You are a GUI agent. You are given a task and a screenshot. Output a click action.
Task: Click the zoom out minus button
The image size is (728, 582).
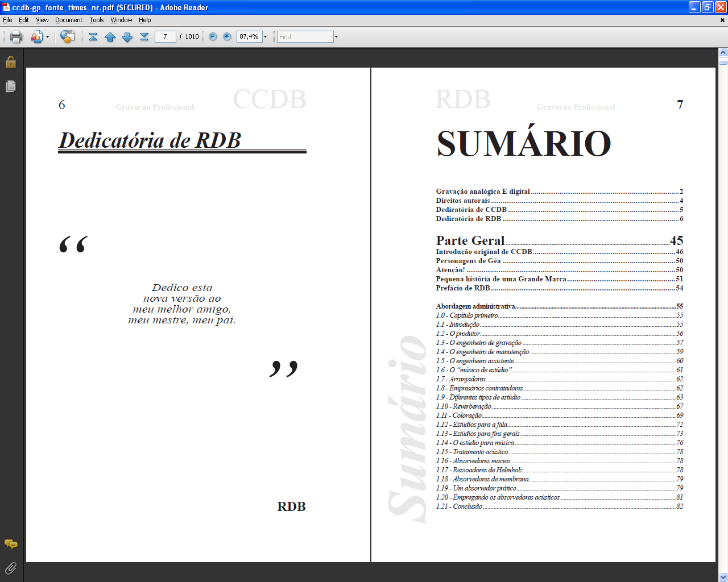point(213,37)
